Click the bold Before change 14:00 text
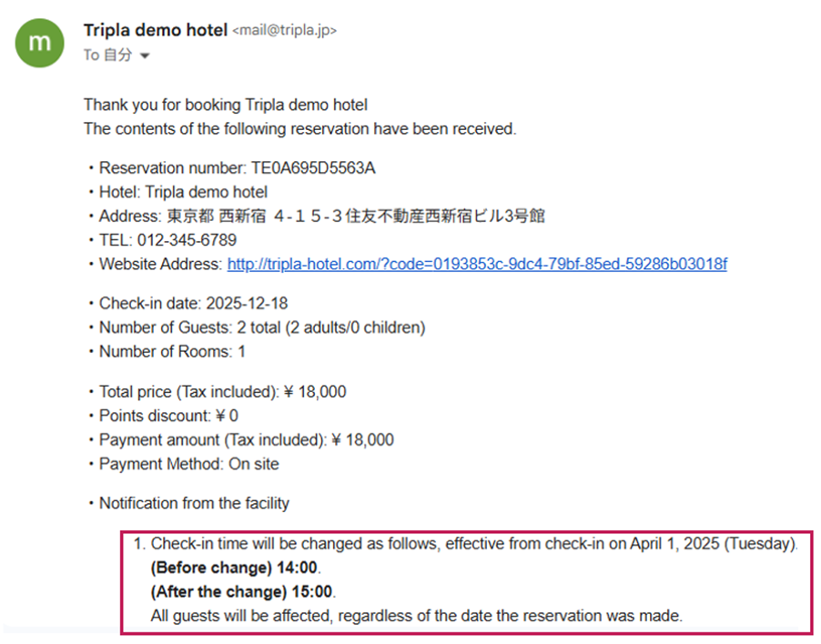This screenshot has width=821, height=644. coord(236,568)
